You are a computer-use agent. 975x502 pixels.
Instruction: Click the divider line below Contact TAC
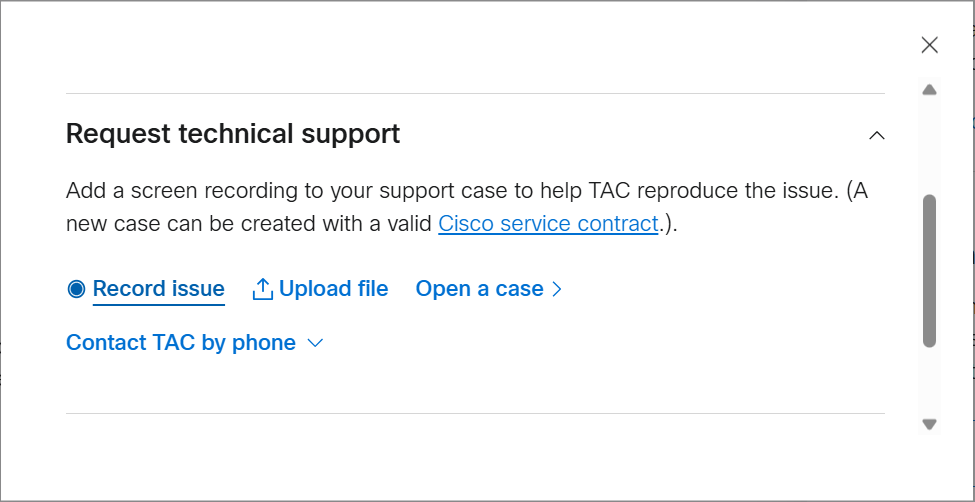click(475, 413)
